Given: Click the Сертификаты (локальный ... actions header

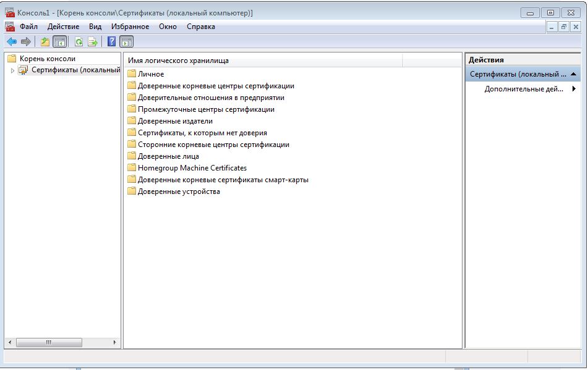Looking at the screenshot, I should [x=522, y=74].
